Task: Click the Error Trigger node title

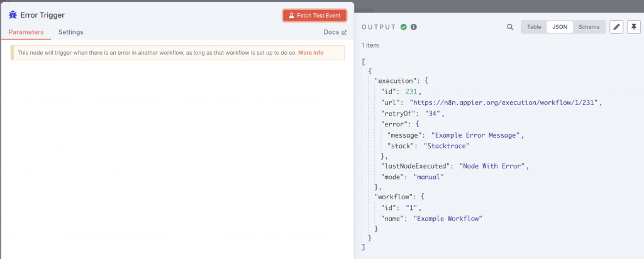Action: click(x=43, y=14)
